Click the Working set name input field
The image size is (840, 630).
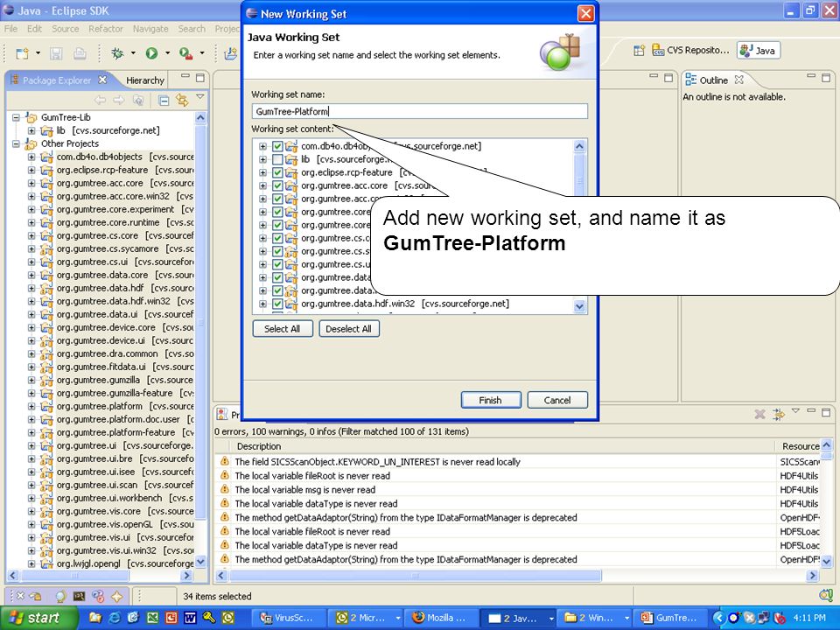[419, 111]
